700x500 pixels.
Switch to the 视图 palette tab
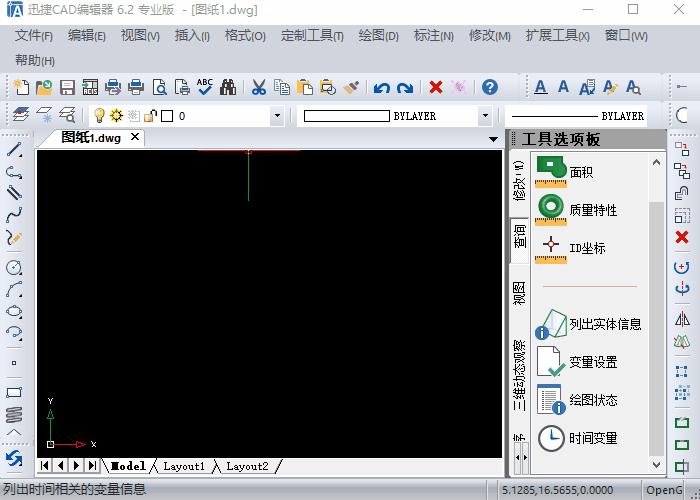tap(519, 293)
